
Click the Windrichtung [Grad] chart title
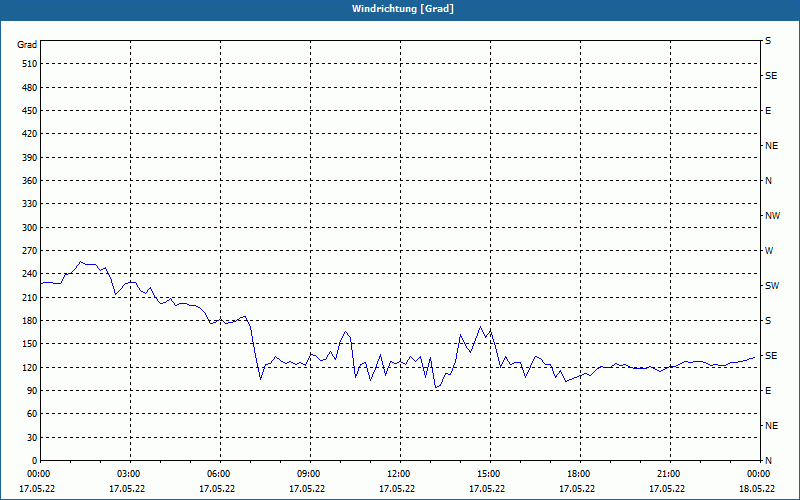click(x=403, y=9)
